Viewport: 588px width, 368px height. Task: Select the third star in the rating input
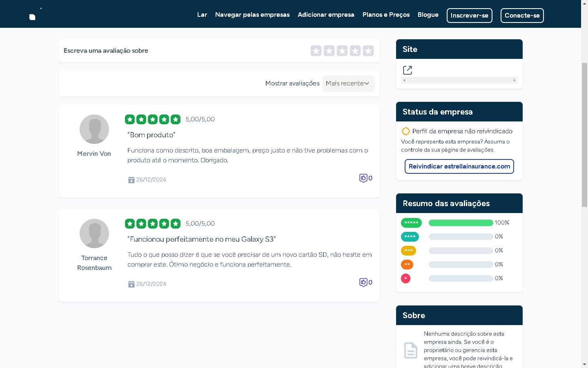pyautogui.click(x=342, y=51)
